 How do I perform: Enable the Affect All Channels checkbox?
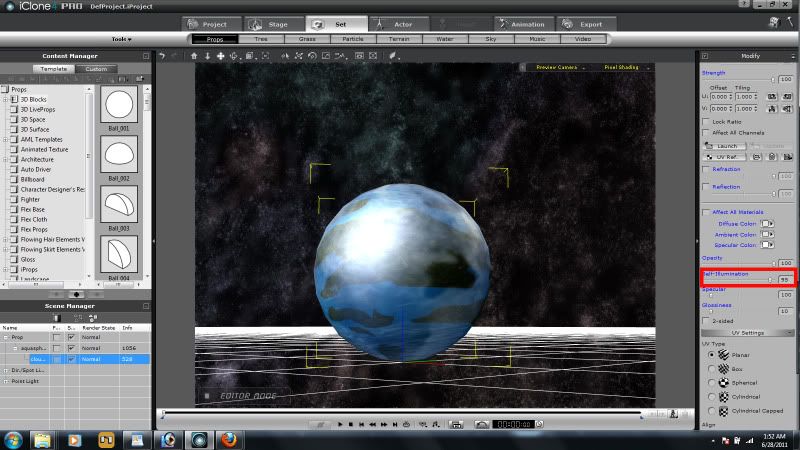tap(706, 133)
